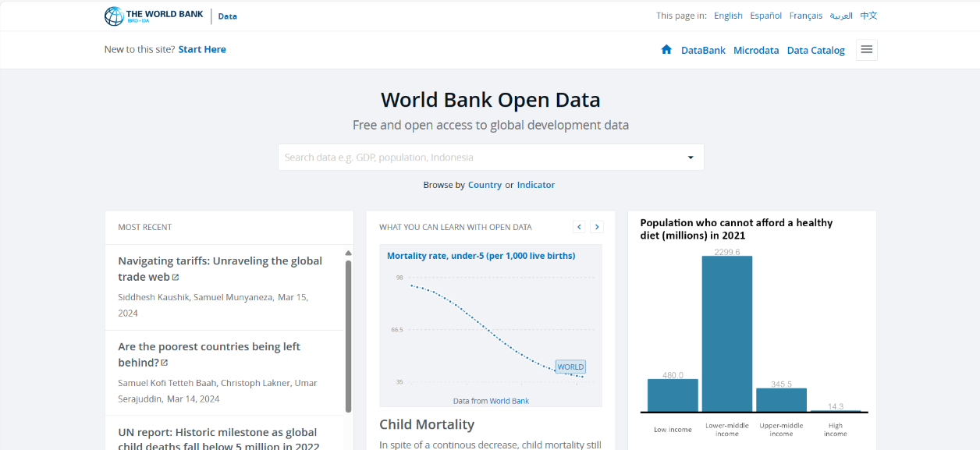Screen dimensions: 980x450
Task: Click the WORLD label on chart
Action: pyautogui.click(x=570, y=367)
